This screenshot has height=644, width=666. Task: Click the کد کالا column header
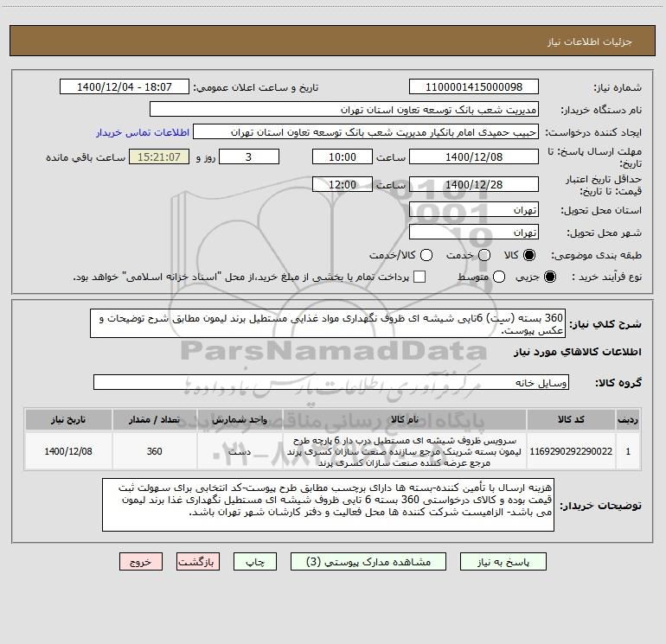[571, 419]
